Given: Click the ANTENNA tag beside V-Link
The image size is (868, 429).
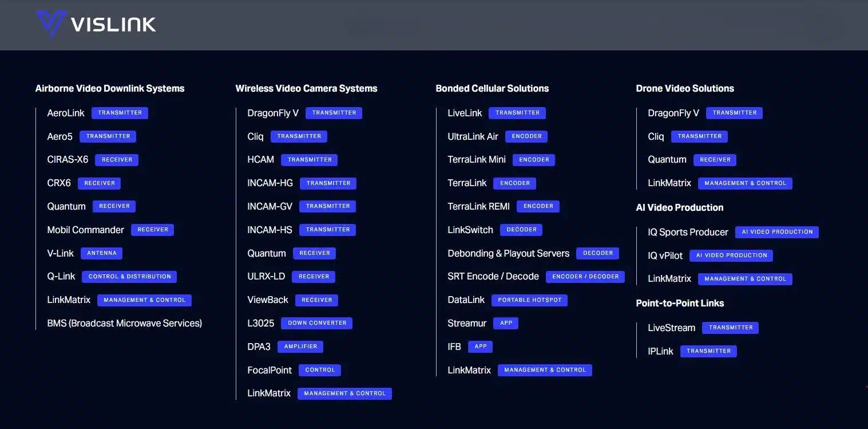Looking at the screenshot, I should point(102,253).
